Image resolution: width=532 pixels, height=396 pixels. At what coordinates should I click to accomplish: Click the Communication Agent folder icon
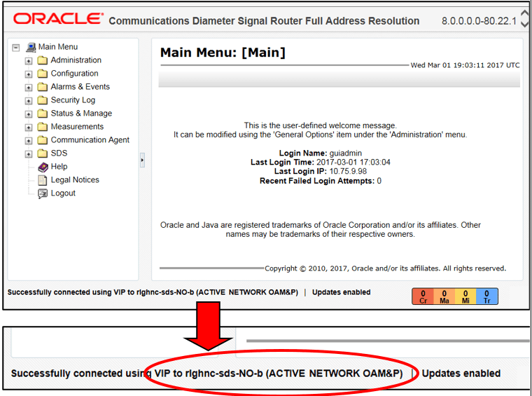[43, 140]
